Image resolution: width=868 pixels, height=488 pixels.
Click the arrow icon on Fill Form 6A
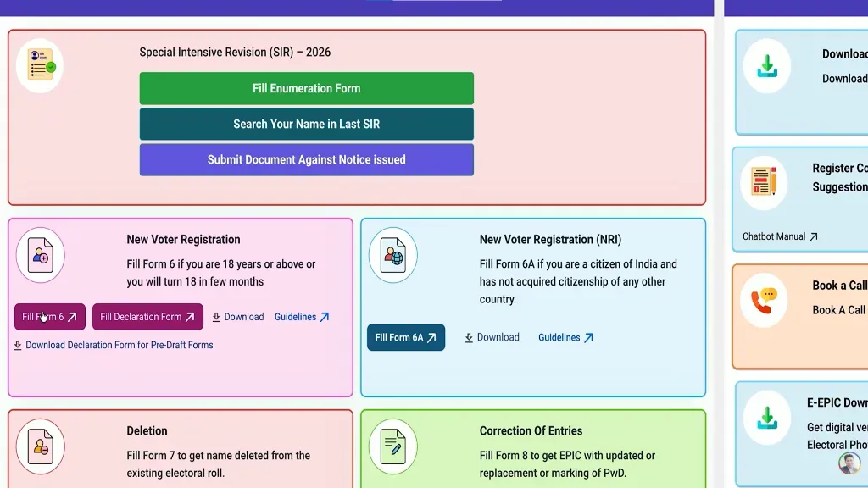[x=431, y=337]
